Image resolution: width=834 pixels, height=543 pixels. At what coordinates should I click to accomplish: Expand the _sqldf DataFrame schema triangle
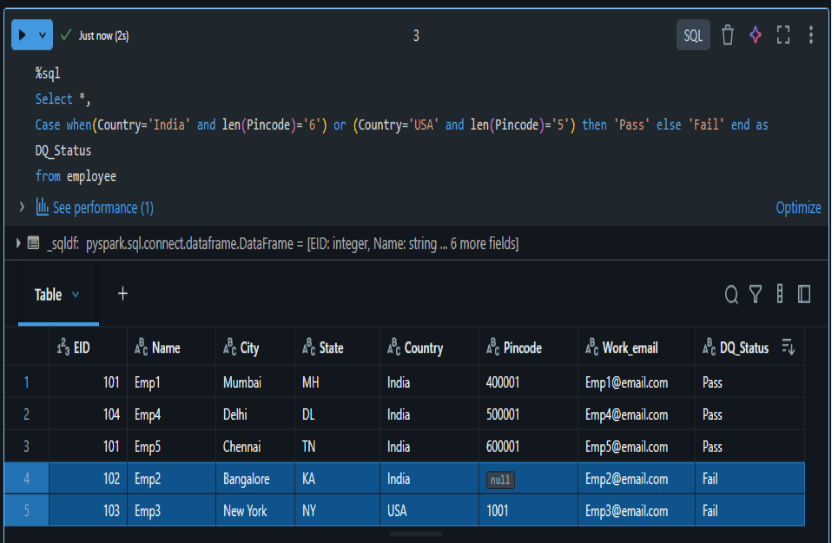(x=18, y=244)
